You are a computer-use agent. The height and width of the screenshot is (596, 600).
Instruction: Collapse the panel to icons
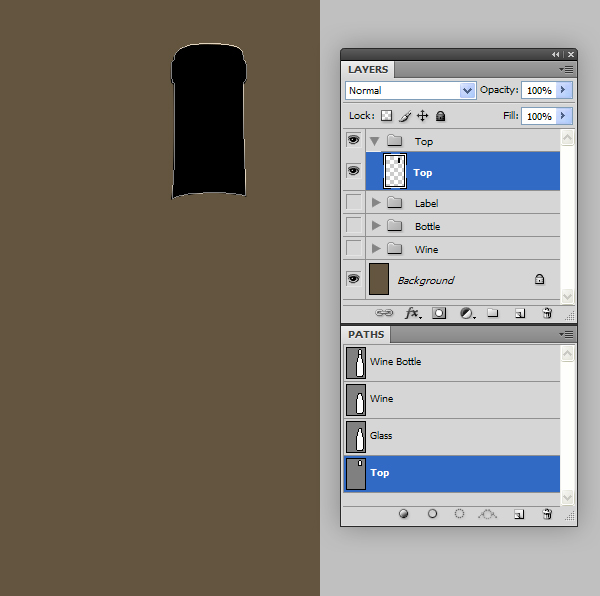pyautogui.click(x=556, y=54)
